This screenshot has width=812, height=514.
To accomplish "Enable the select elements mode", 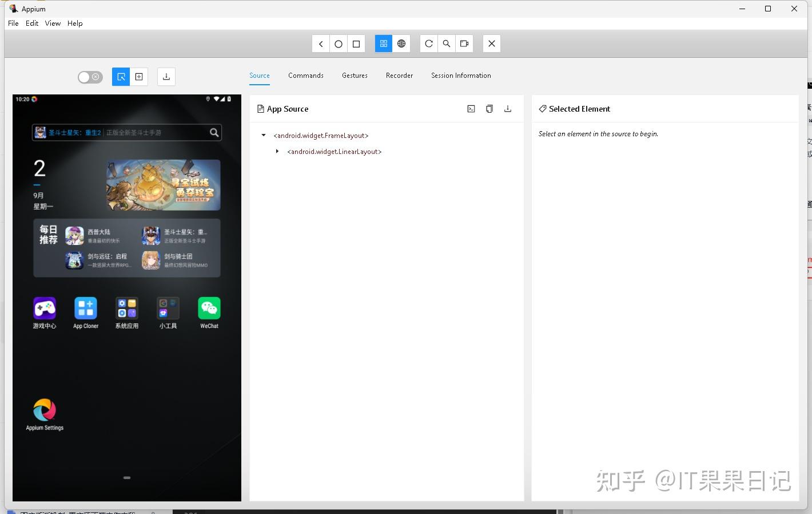I will [x=120, y=76].
